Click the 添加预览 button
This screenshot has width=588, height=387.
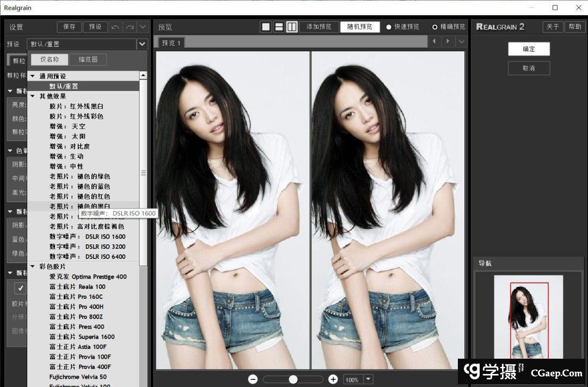[318, 27]
